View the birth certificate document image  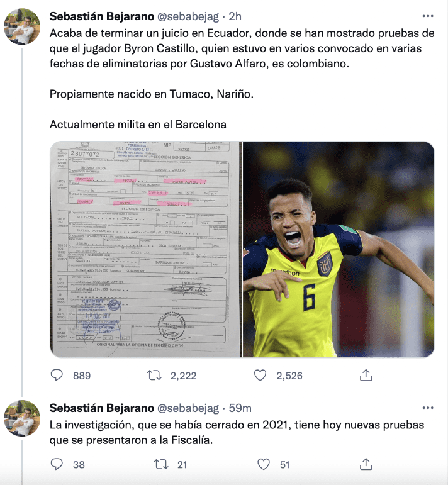[x=145, y=249]
